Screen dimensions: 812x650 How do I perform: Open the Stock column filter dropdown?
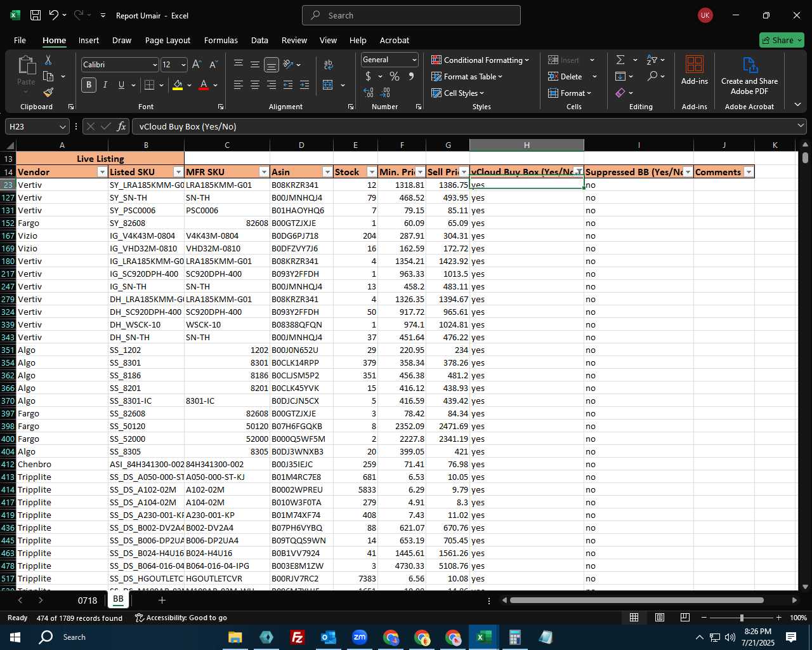click(x=372, y=172)
